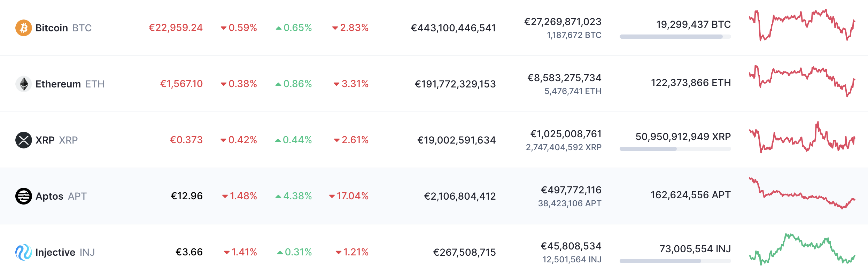
Task: Click Bitcoin circulating supply progress bar
Action: coord(675,37)
